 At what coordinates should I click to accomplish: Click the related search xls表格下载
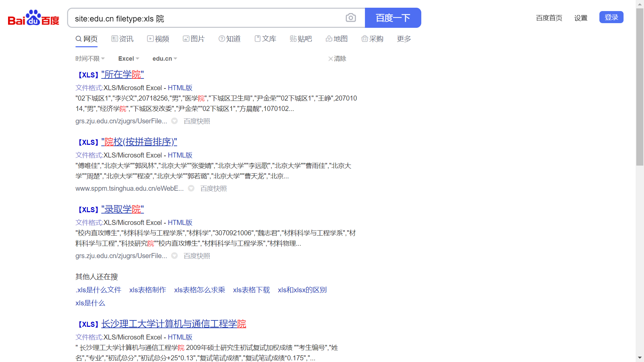pyautogui.click(x=251, y=290)
